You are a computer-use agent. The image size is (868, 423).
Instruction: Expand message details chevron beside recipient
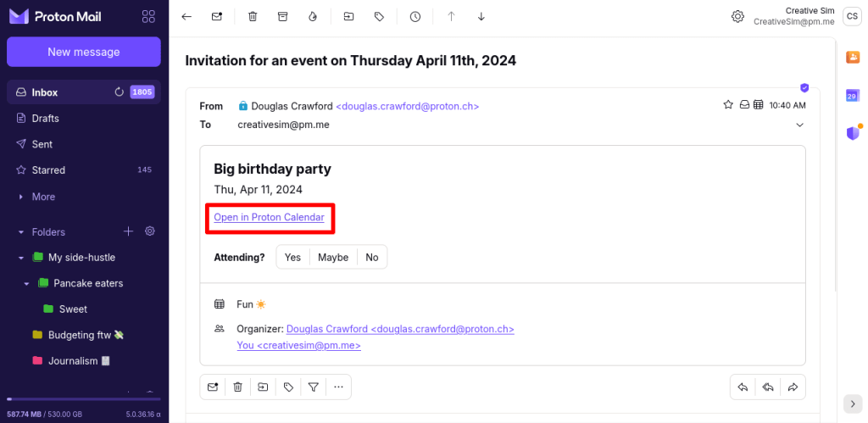pyautogui.click(x=799, y=125)
